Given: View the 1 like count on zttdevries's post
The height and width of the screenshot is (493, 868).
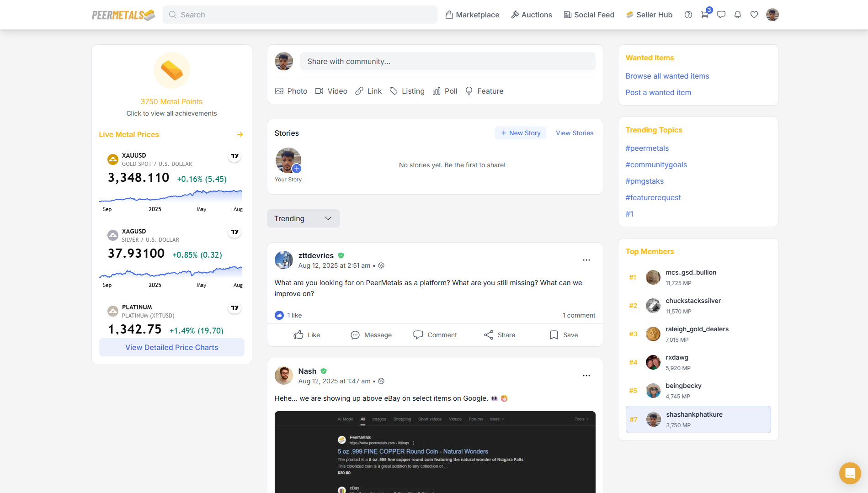Looking at the screenshot, I should click(x=288, y=315).
